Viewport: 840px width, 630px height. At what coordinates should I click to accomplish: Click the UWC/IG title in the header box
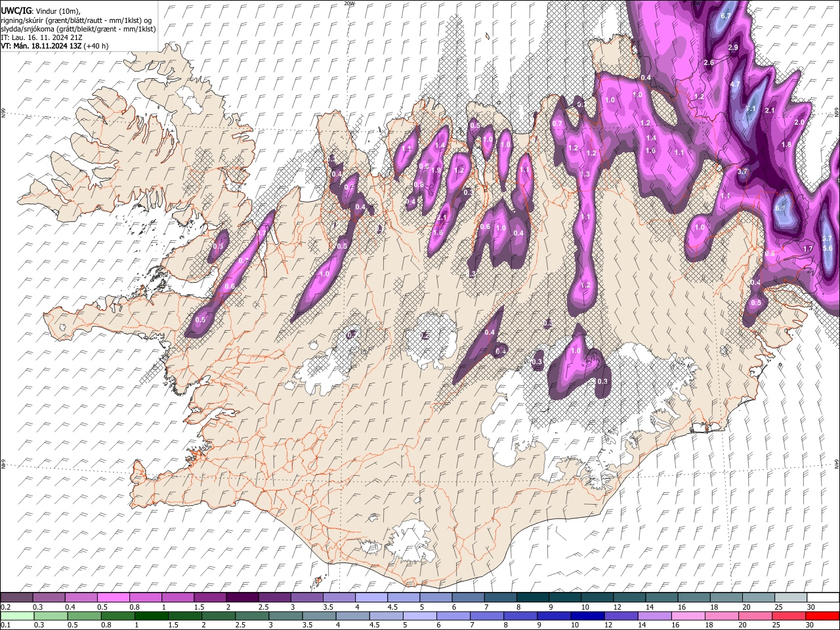[x=16, y=11]
